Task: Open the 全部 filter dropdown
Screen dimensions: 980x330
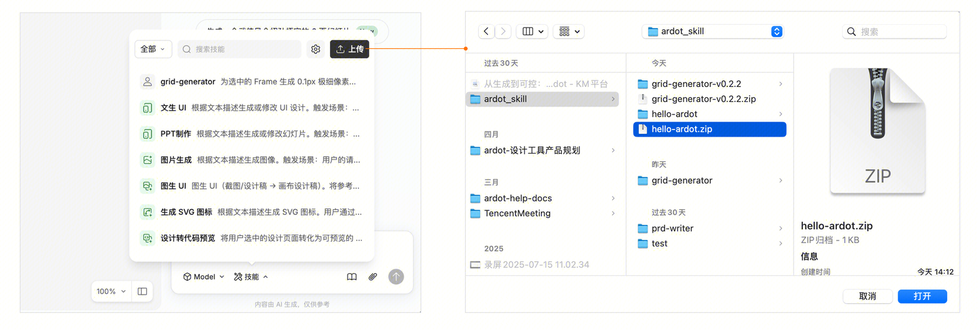Action: click(154, 49)
